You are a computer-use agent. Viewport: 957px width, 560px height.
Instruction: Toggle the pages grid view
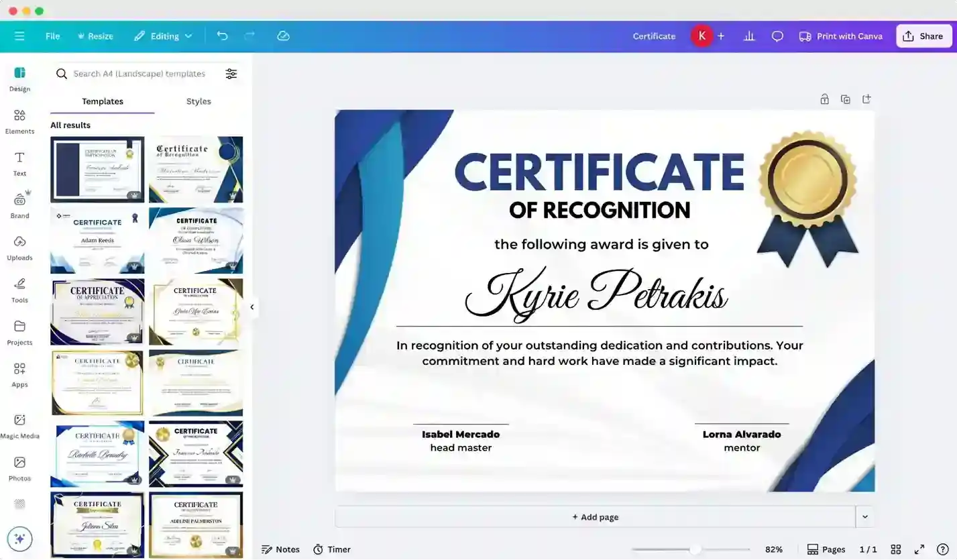point(896,549)
